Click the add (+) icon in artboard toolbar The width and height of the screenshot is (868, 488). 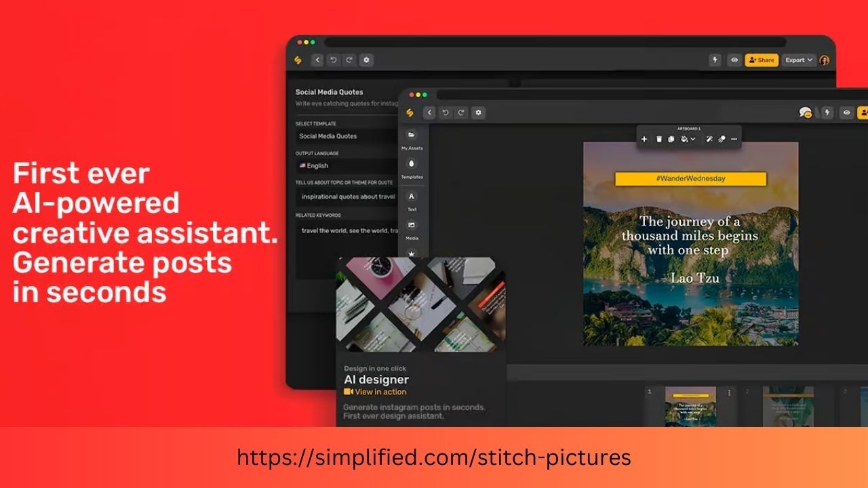(644, 139)
